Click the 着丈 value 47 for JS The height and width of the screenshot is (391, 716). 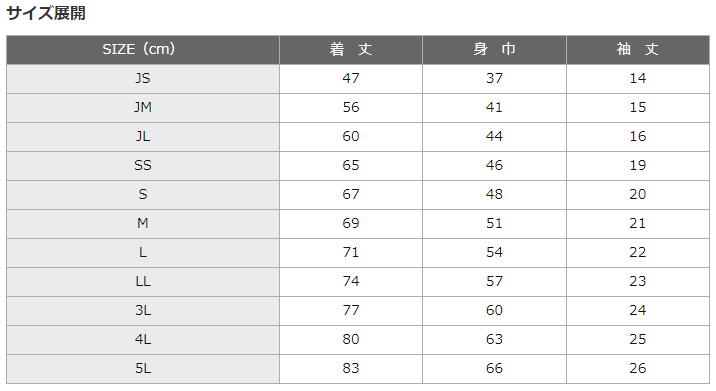click(x=351, y=79)
